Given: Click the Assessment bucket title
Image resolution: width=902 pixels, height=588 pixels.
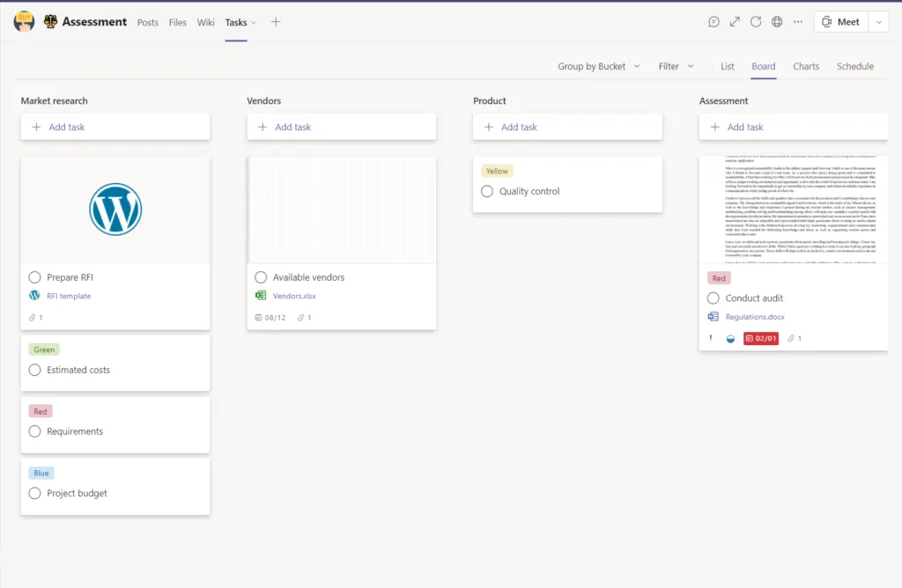Looking at the screenshot, I should pyautogui.click(x=723, y=100).
